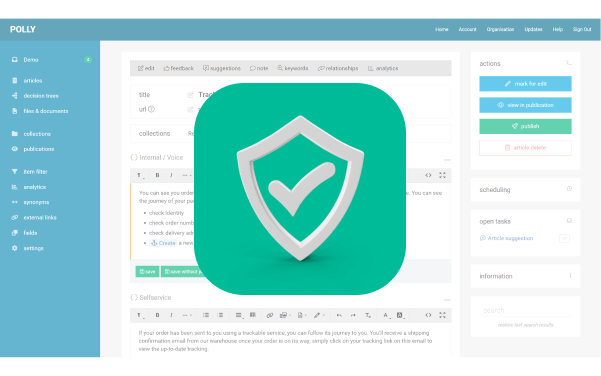Insert link in Selfservice editor
The height and width of the screenshot is (376, 601).
click(x=270, y=315)
